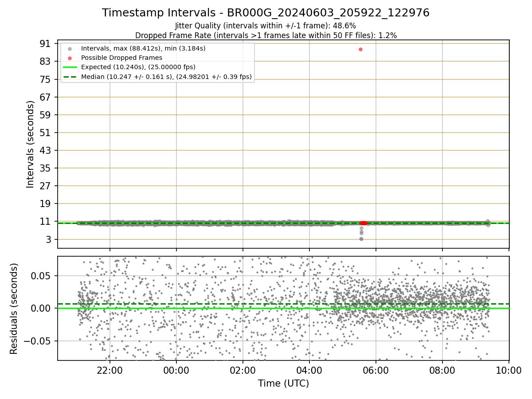Click the '08:00' x-axis tick label
Viewport: 532px width, 399px height.
[x=442, y=371]
